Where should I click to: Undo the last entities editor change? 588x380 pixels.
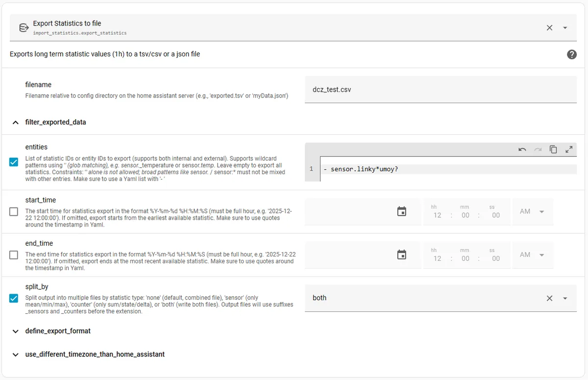tap(522, 149)
